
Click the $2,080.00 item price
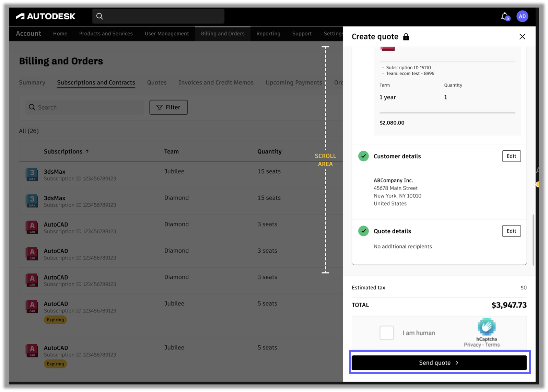point(392,123)
